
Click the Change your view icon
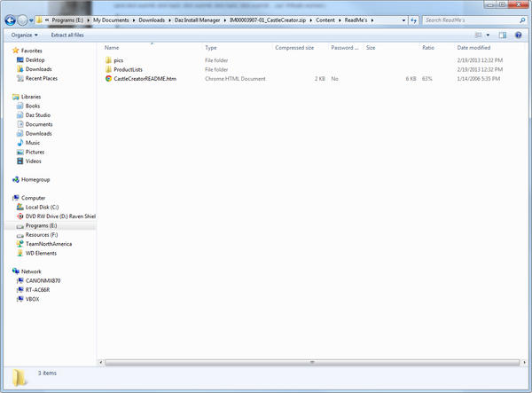478,35
